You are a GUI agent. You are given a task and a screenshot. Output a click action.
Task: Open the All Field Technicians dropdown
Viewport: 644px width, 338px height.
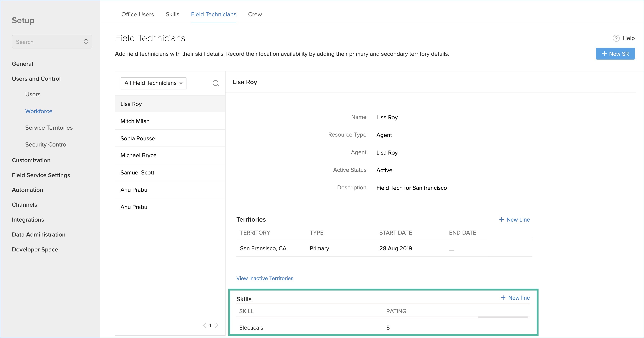pos(153,83)
